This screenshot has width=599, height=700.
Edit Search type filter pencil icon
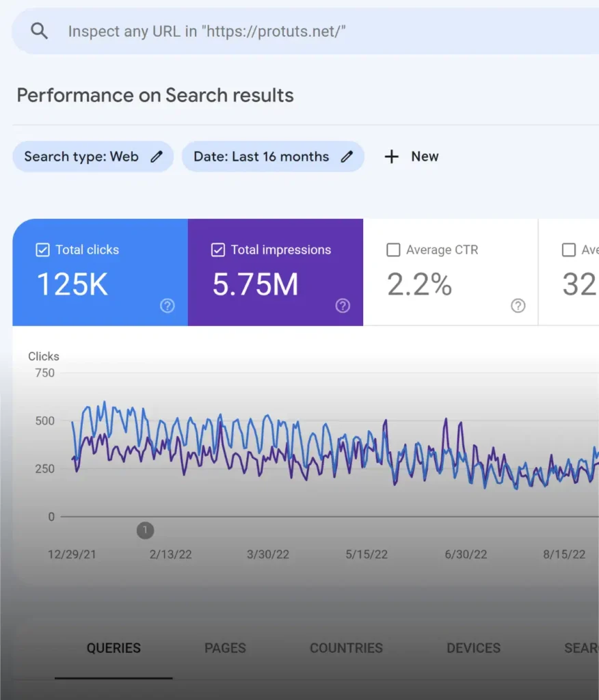[157, 157]
